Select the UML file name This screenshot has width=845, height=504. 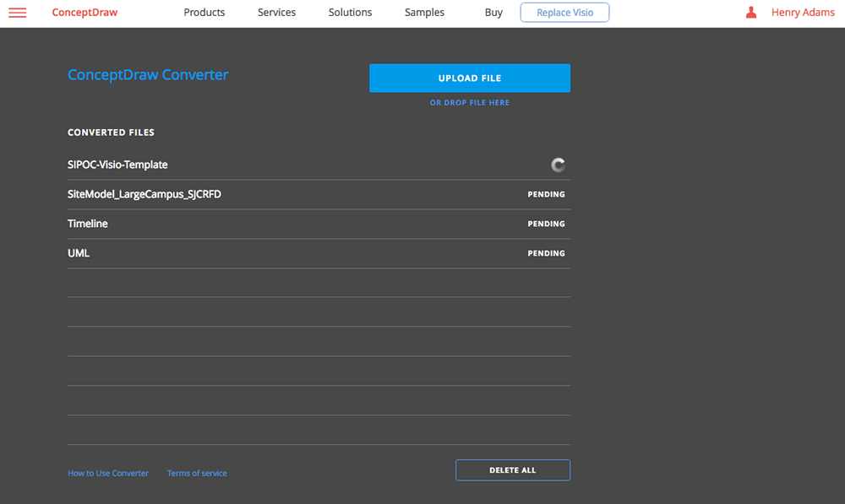pos(79,253)
